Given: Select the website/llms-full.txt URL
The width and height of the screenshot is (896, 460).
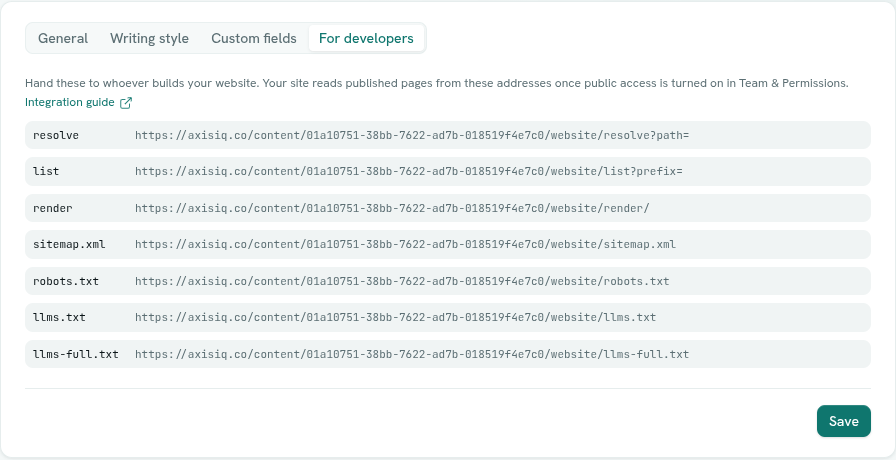Looking at the screenshot, I should tap(412, 354).
